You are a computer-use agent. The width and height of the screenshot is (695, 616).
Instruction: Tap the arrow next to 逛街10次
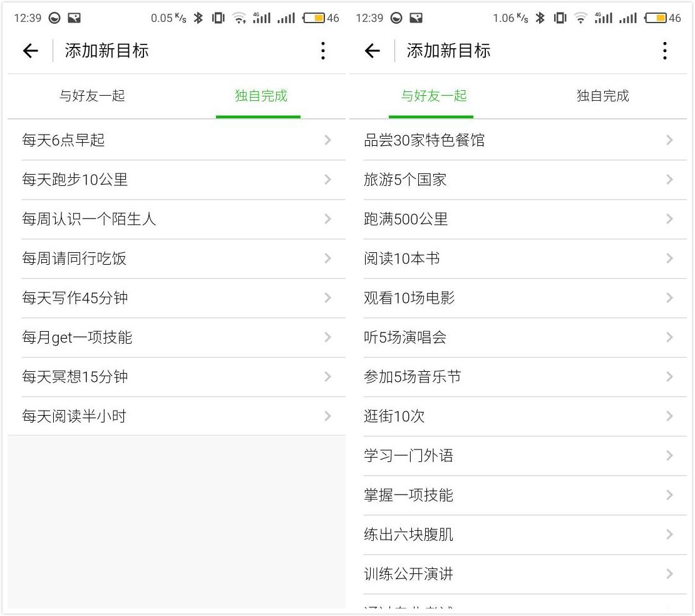(669, 416)
